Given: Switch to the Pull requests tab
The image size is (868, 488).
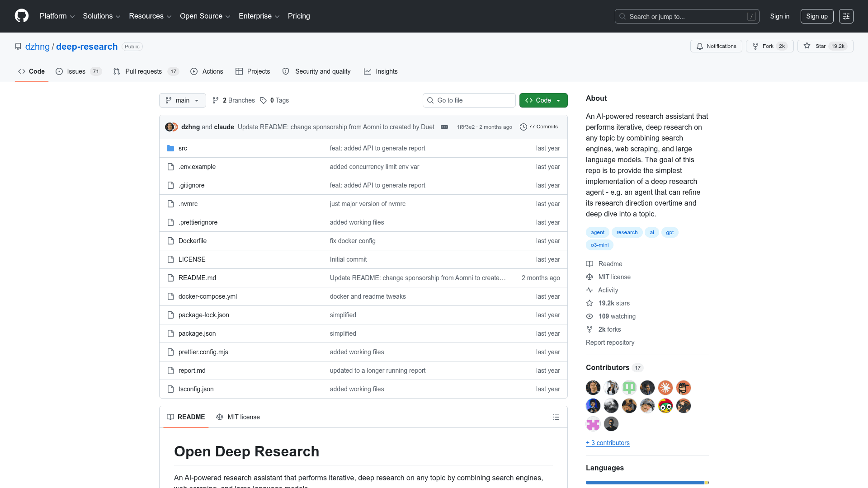Looking at the screenshot, I should tap(146, 71).
